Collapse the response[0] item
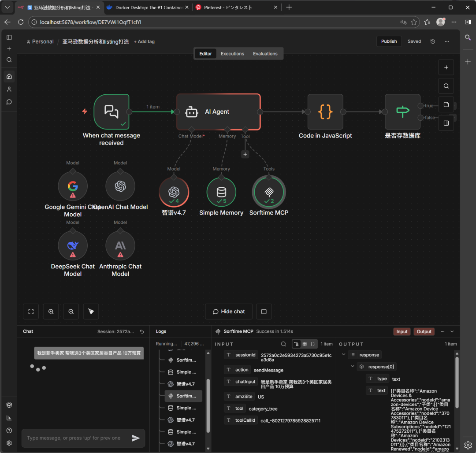This screenshot has width=476, height=453. [352, 367]
